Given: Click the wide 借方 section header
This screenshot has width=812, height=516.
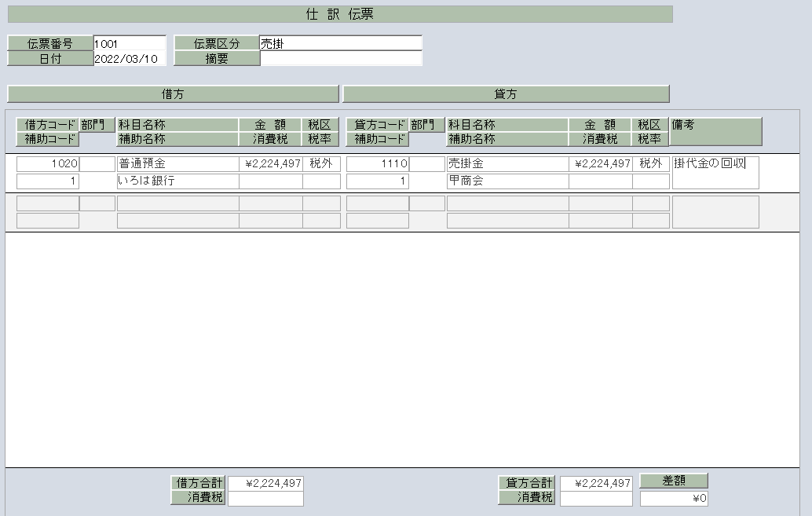Looking at the screenshot, I should 172,94.
